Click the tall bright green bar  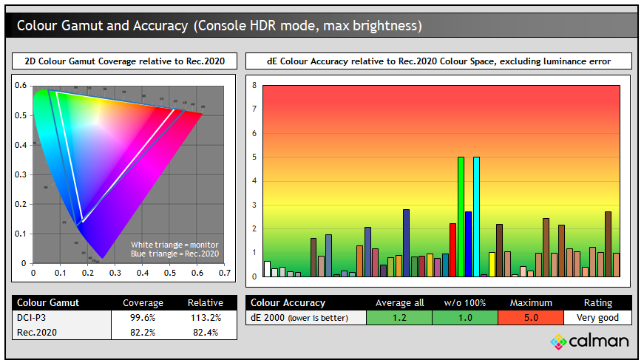pyautogui.click(x=461, y=216)
